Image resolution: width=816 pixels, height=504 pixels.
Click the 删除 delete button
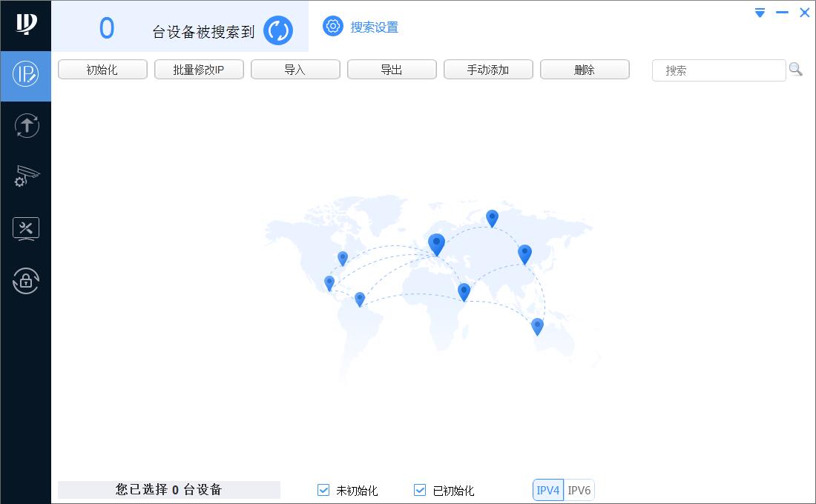click(x=585, y=69)
